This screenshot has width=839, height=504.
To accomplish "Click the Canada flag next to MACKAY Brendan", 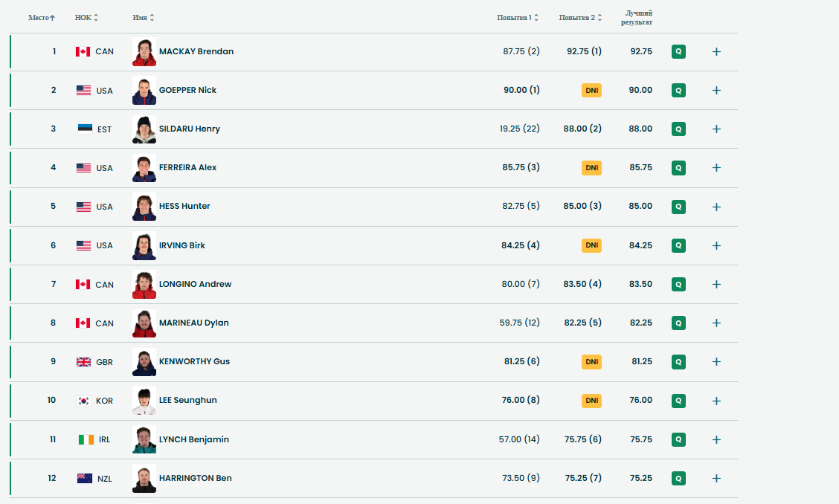I will tap(83, 52).
